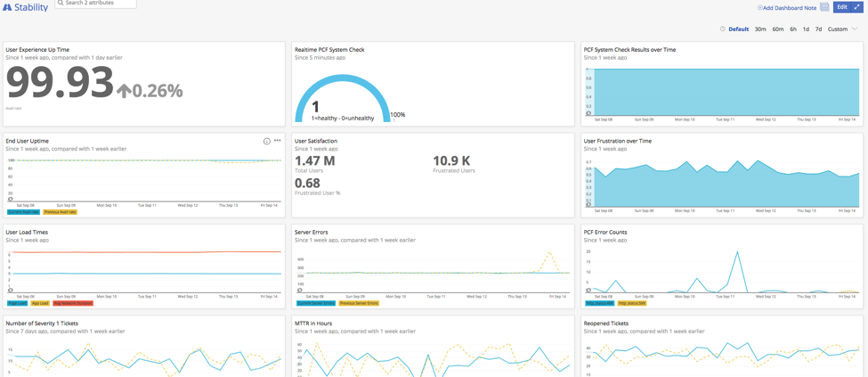Click the peak of the PCF Error Counts line
Screen dimensions: 868x377
[x=737, y=251]
